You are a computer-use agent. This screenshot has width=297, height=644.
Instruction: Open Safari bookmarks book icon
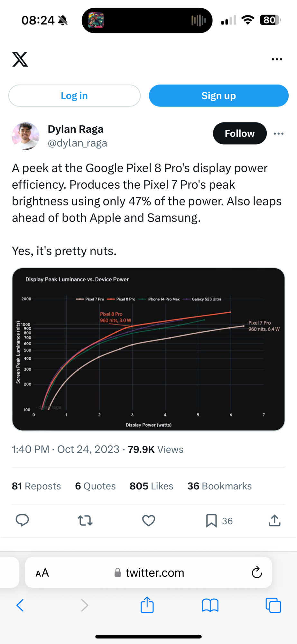pyautogui.click(x=210, y=605)
